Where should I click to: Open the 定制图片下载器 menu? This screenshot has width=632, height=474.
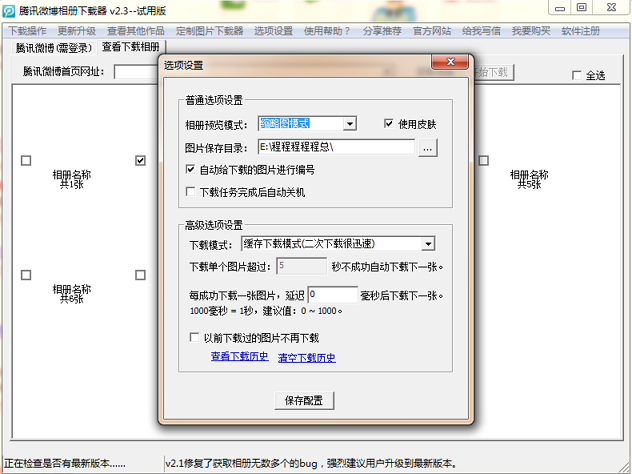tap(210, 31)
